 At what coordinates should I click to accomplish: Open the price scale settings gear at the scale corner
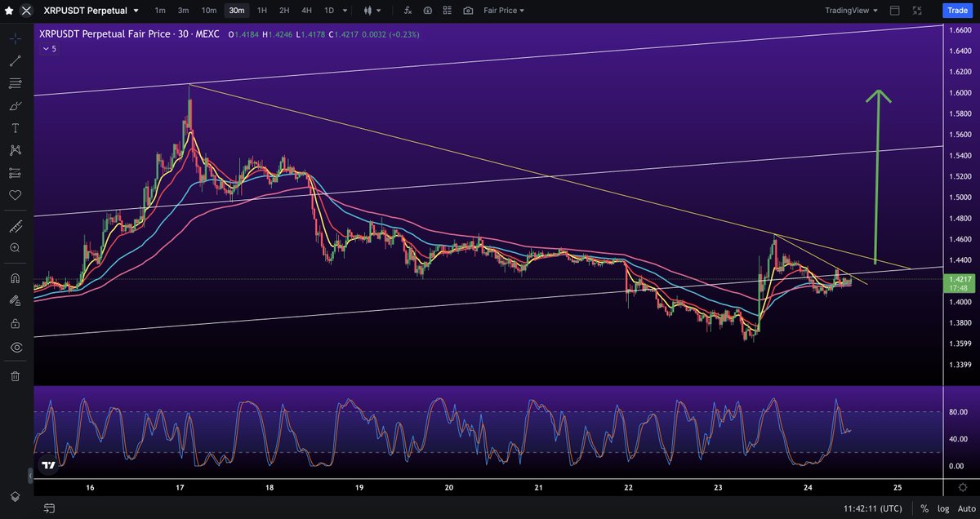[964, 487]
